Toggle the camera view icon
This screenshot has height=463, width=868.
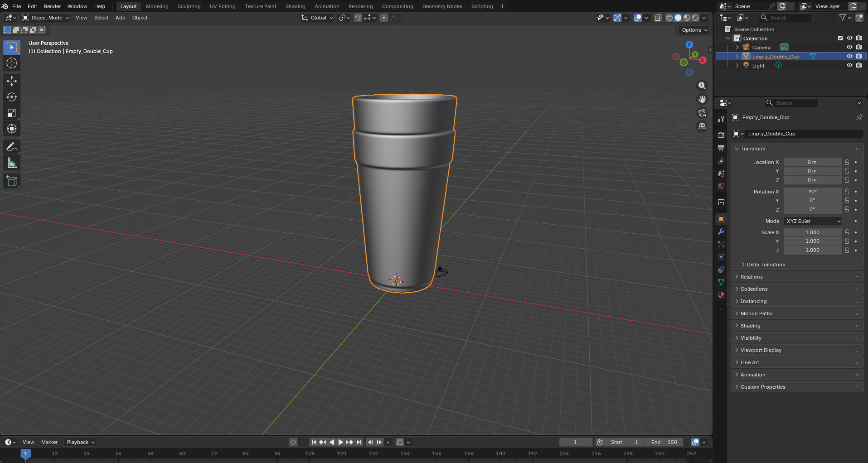pyautogui.click(x=702, y=113)
